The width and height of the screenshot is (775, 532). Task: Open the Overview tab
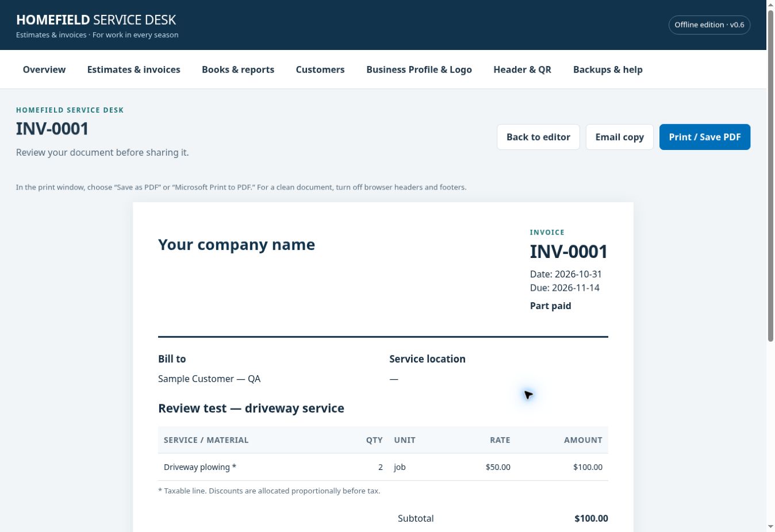(x=44, y=70)
